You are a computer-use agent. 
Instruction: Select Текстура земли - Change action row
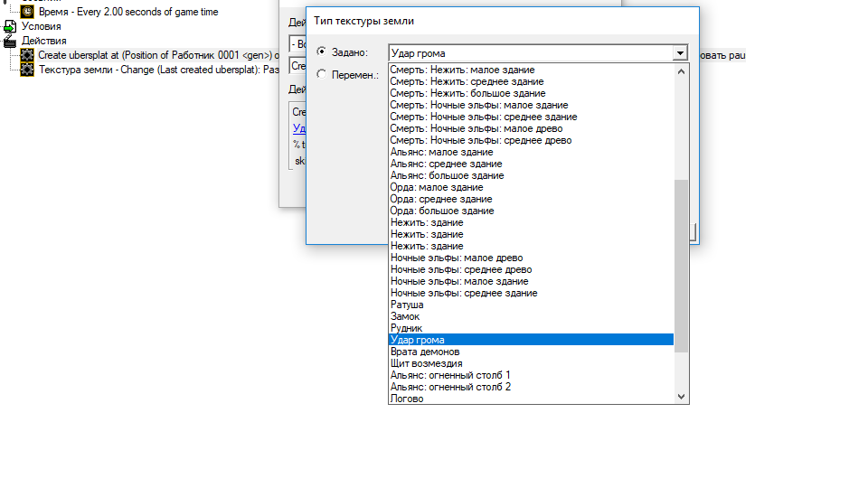(x=158, y=70)
